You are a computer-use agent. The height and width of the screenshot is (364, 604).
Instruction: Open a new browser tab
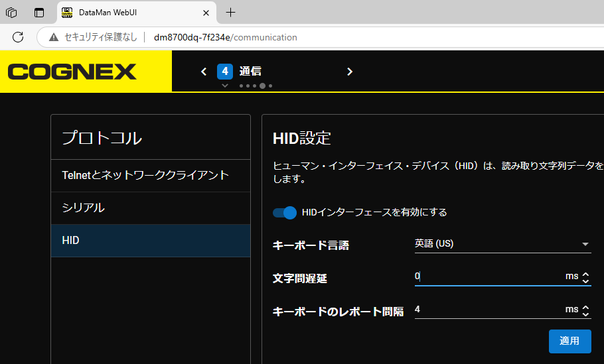230,13
